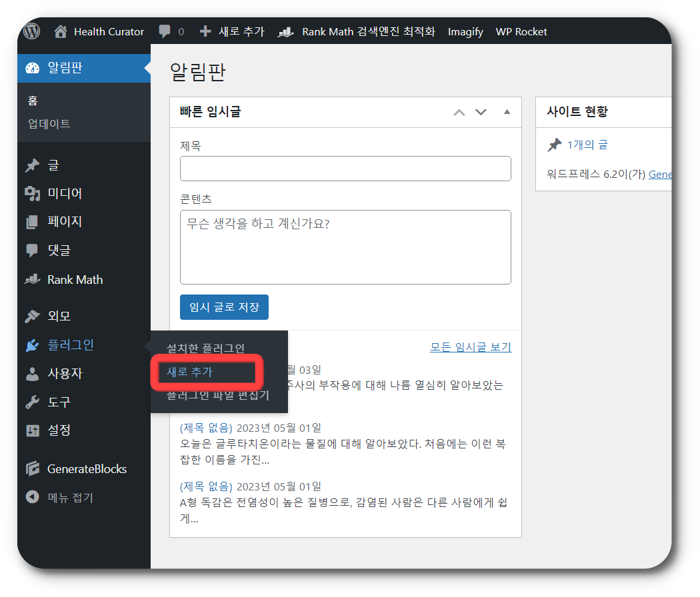The image size is (700, 597).
Task: Move the 빠른 임시글 widget up with the chevron
Action: click(459, 112)
